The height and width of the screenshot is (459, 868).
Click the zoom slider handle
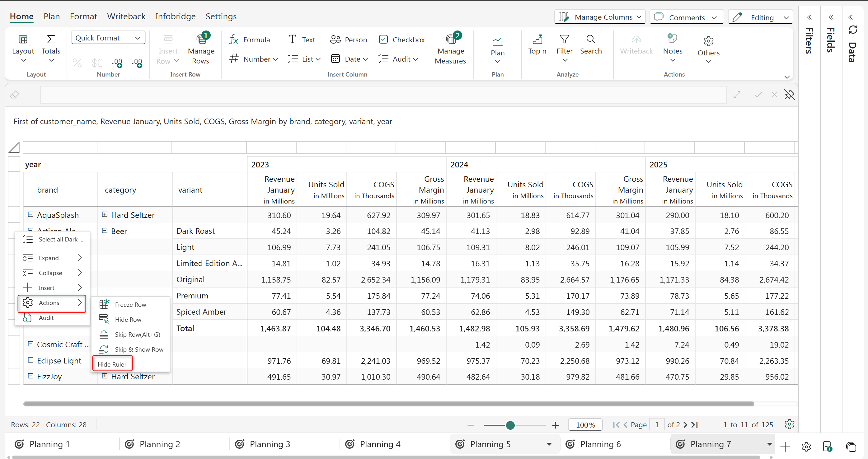point(510,425)
